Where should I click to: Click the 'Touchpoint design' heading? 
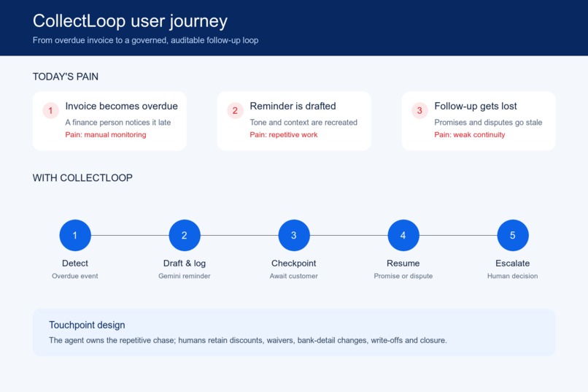coord(87,326)
